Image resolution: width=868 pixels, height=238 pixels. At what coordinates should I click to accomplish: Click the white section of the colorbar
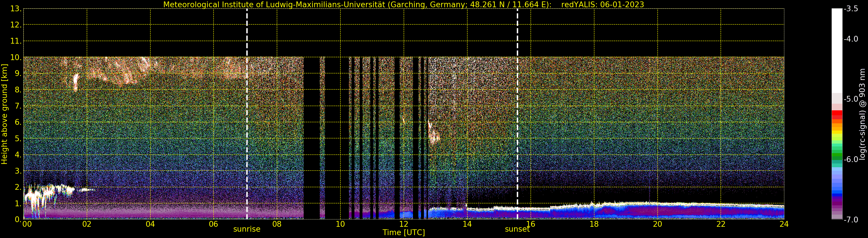(837, 51)
